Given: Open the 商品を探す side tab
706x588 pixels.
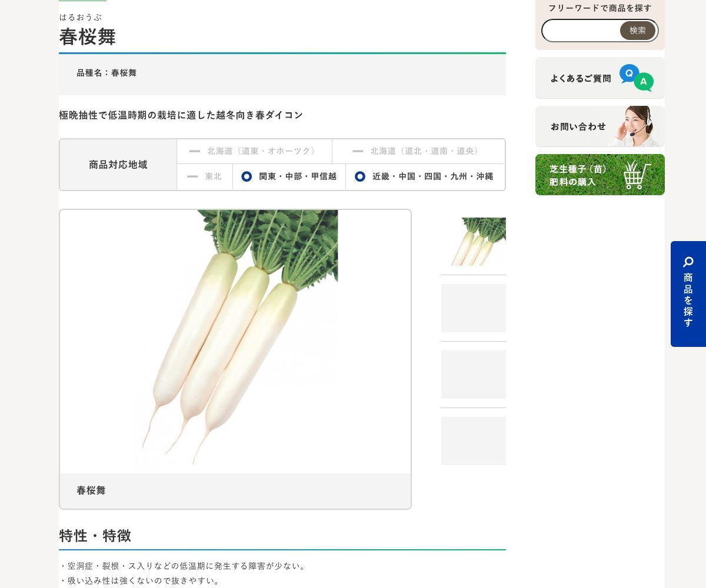Looking at the screenshot, I should 688,300.
